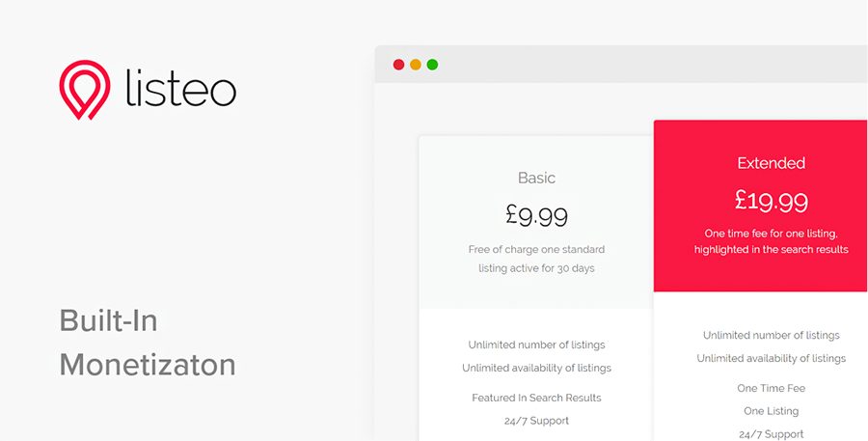Click the Built-In Monetizaton heading
The width and height of the screenshot is (868, 441).
[148, 343]
